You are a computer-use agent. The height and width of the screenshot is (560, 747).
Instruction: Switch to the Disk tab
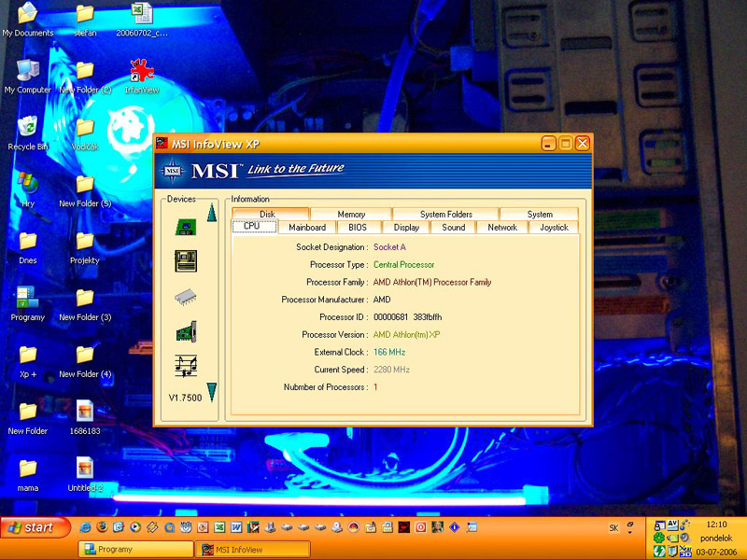coord(270,214)
